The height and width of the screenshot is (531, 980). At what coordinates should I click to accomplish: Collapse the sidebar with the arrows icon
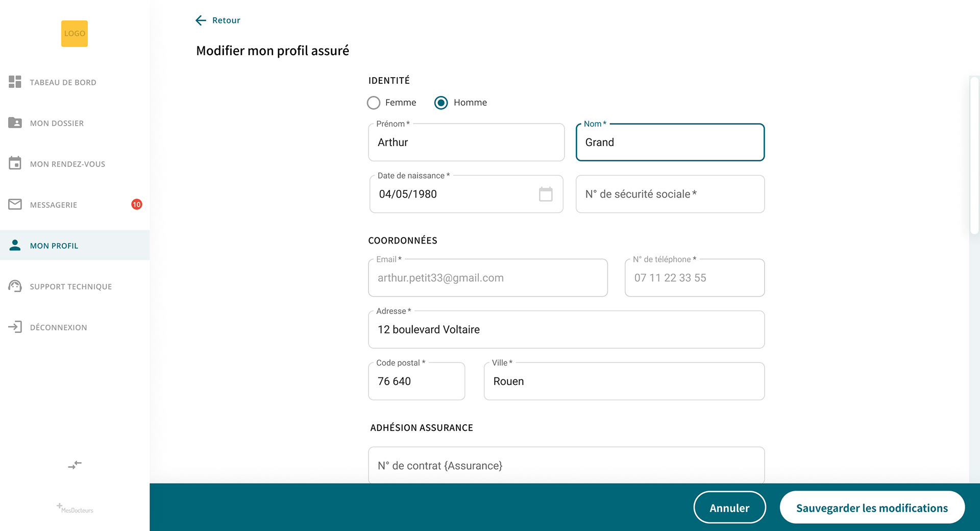(75, 465)
